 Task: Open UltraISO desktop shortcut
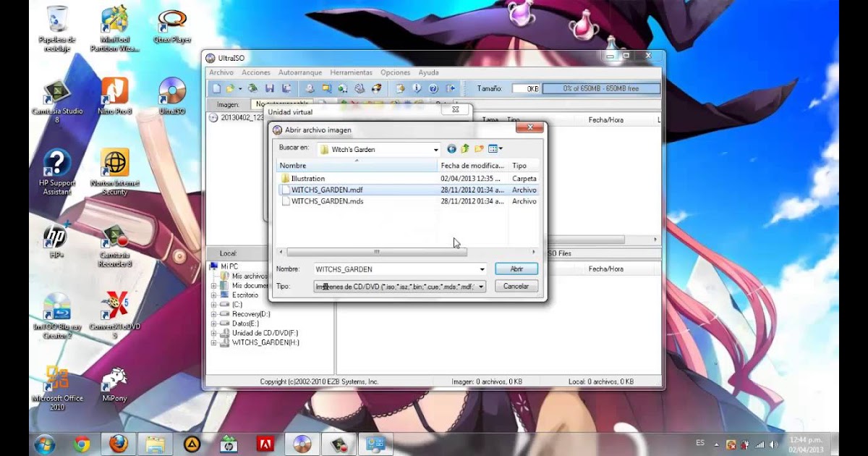click(x=171, y=96)
